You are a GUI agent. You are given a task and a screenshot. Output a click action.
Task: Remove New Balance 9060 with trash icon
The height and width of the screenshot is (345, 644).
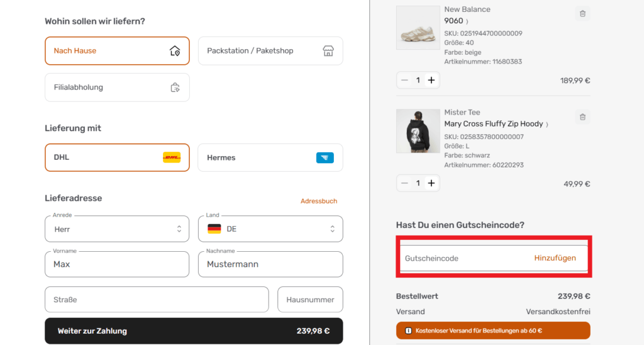[x=582, y=14]
